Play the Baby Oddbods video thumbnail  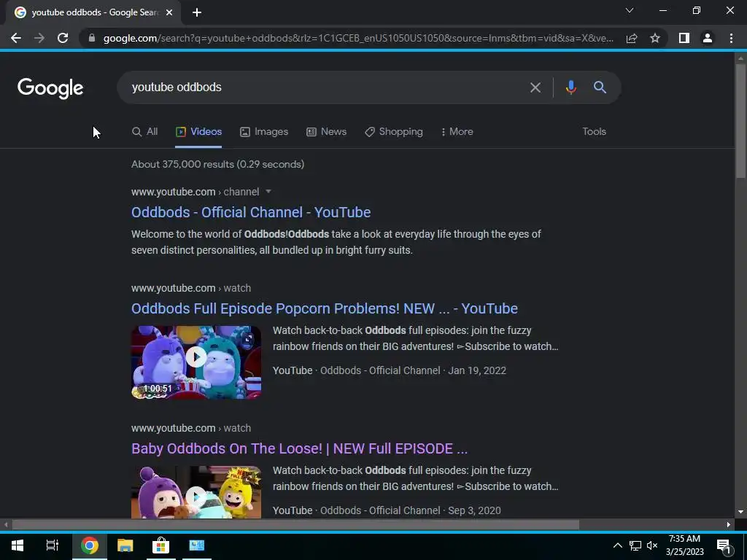coord(196,492)
